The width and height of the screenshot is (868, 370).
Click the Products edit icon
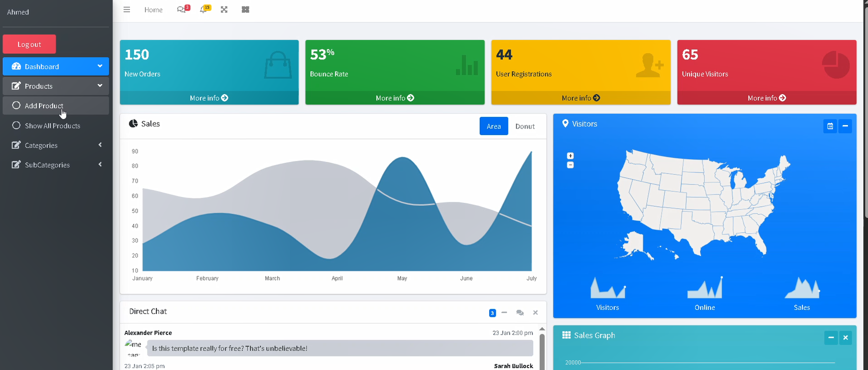click(16, 86)
